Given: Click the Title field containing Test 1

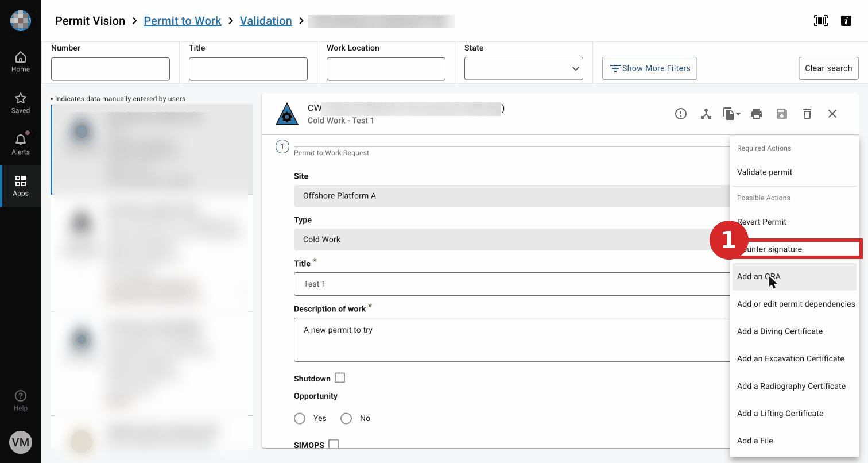Looking at the screenshot, I should tap(512, 284).
